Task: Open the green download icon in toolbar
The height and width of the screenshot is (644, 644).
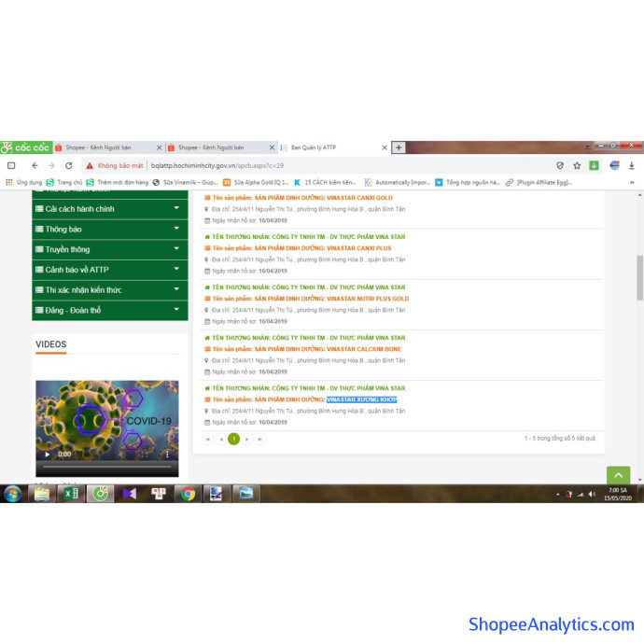Action: (x=594, y=165)
